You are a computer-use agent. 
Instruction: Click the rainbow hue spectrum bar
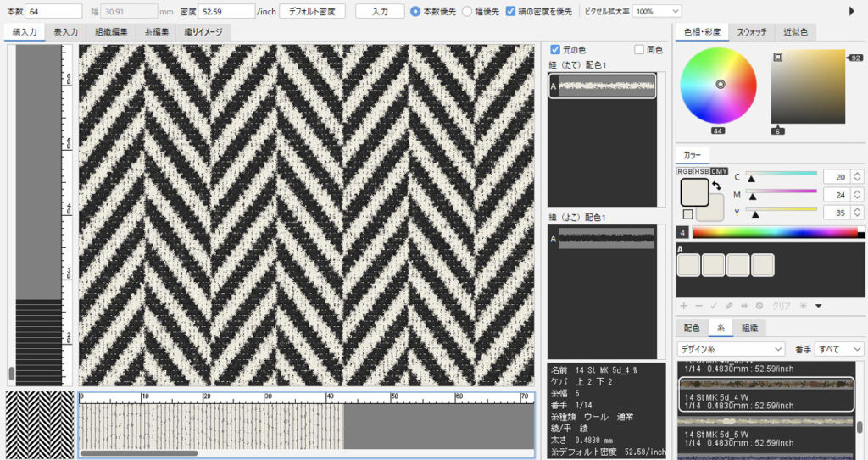pyautogui.click(x=775, y=232)
